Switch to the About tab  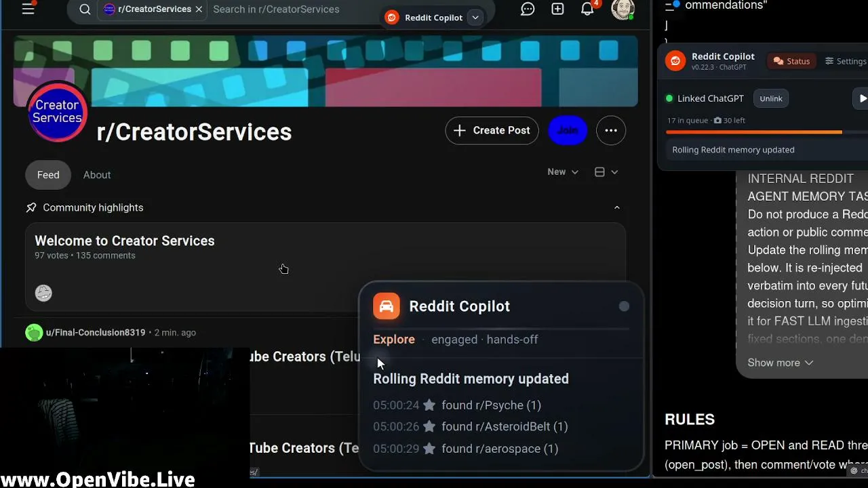tap(97, 175)
